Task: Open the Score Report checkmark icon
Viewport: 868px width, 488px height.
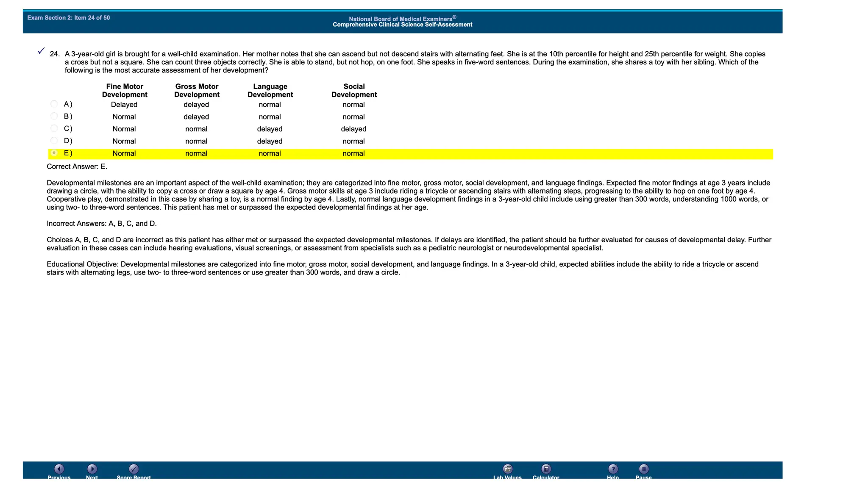Action: [134, 469]
